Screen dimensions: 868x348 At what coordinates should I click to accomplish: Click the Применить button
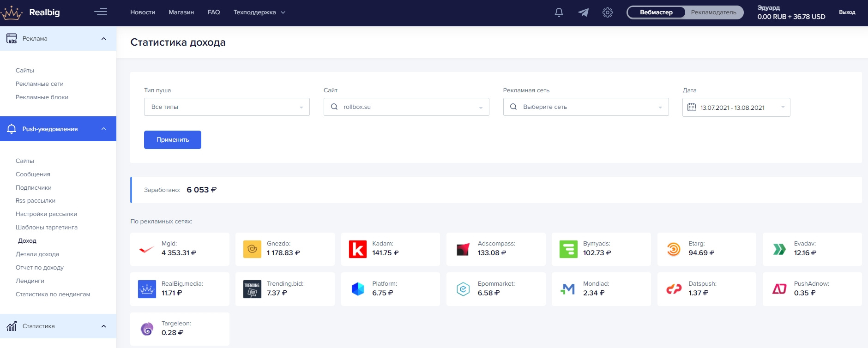coord(173,140)
